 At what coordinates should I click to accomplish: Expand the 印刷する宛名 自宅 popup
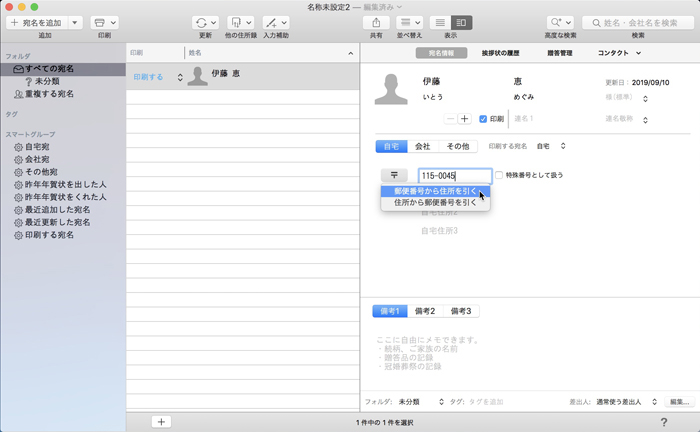click(x=551, y=146)
